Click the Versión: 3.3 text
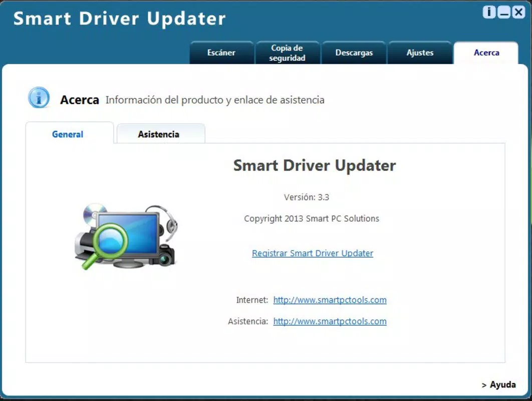 [307, 197]
